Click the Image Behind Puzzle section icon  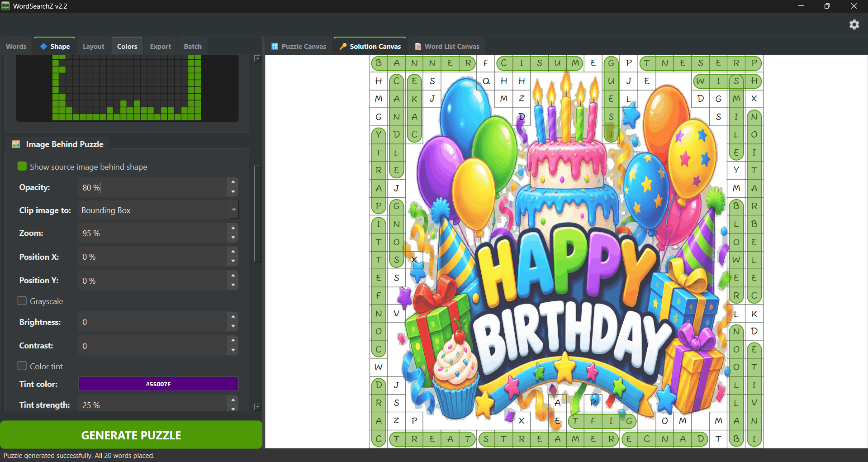[x=16, y=144]
